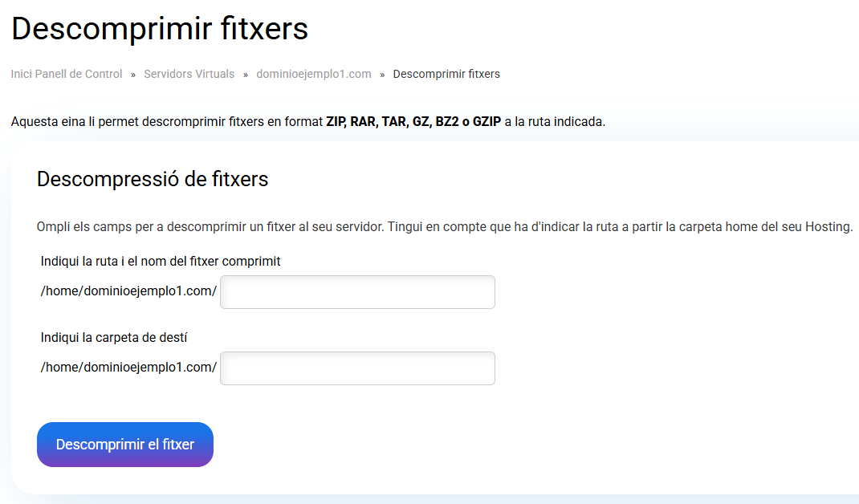Open the Inici Panell de Control breadcrumb link
Image resolution: width=859 pixels, height=504 pixels.
click(x=67, y=74)
